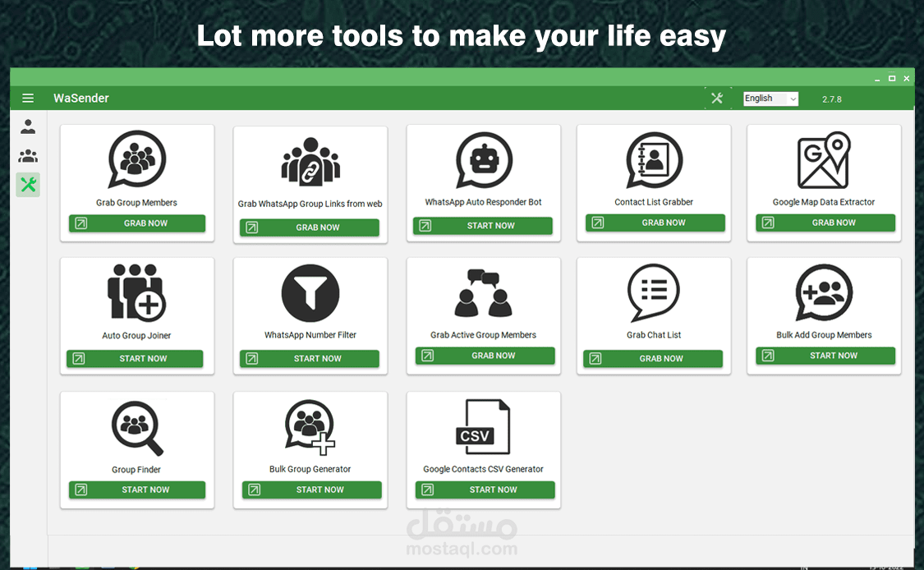The height and width of the screenshot is (570, 924).
Task: Click GRAB NOW for WhatsApp Group Links
Action: pos(310,228)
